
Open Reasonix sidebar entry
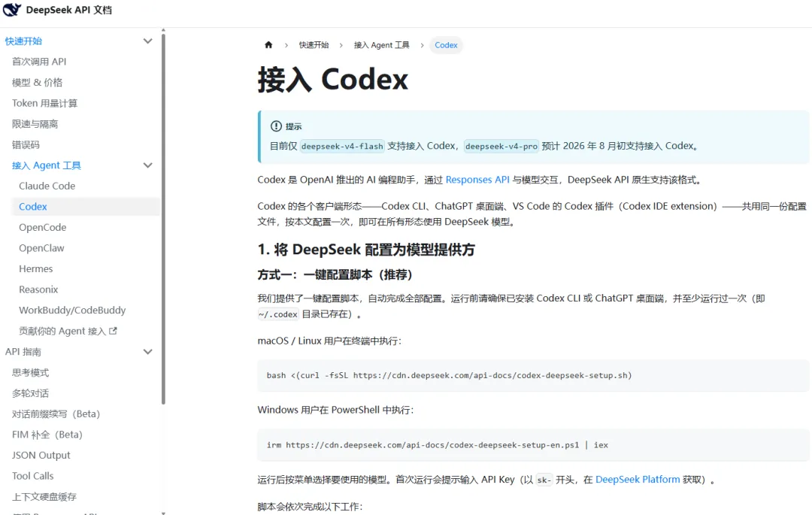pyautogui.click(x=38, y=289)
